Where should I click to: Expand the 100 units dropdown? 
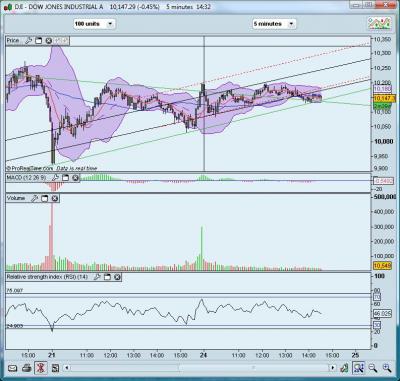tap(94, 24)
